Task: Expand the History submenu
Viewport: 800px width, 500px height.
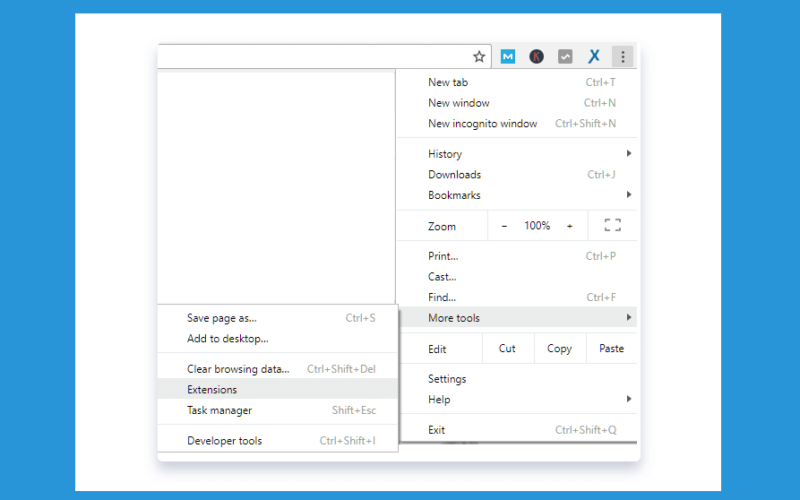Action: pyautogui.click(x=517, y=154)
